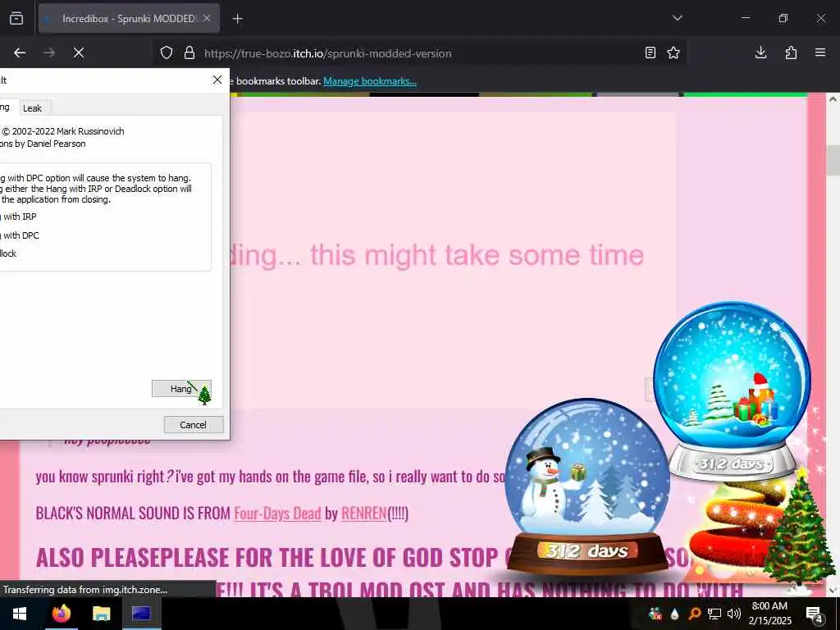Open Action Center with 4 notifications
The image size is (840, 630).
tap(815, 614)
